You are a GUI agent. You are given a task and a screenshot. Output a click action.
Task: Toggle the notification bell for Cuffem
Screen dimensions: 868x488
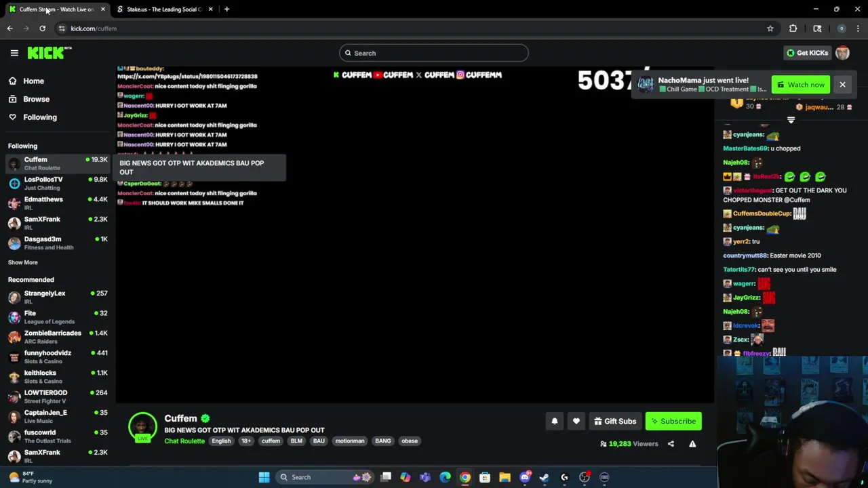click(554, 422)
